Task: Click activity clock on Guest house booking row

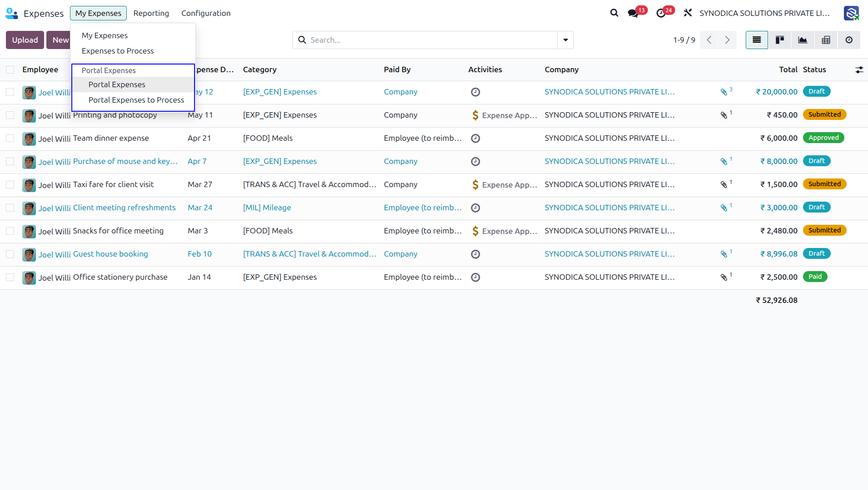Action: pyautogui.click(x=475, y=254)
